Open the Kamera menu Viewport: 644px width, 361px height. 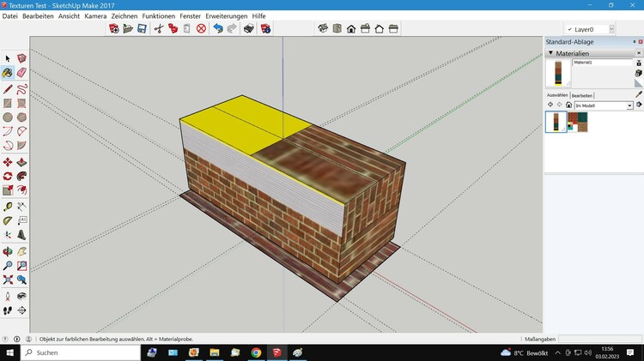coord(95,16)
